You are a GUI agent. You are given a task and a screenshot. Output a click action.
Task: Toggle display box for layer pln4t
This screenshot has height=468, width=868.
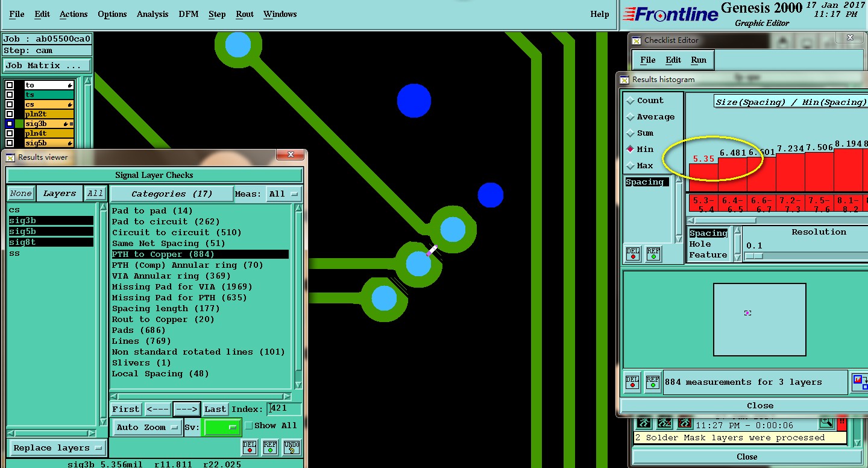[9, 133]
